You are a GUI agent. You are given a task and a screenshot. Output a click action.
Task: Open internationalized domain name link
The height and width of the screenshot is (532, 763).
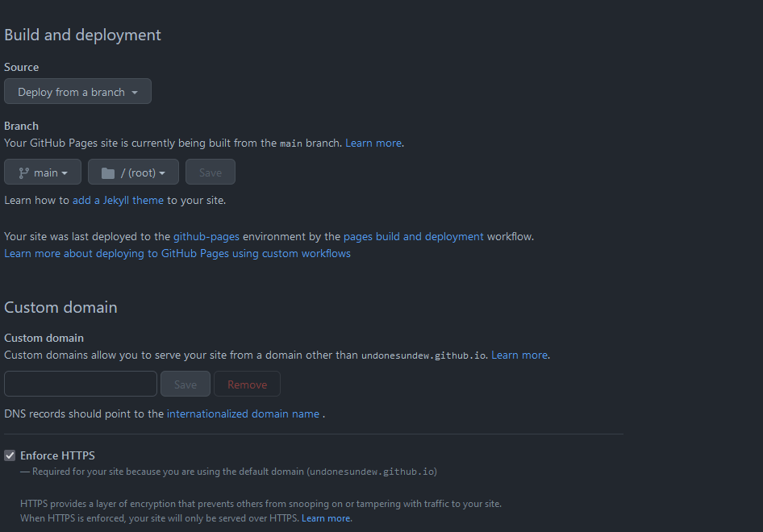[x=243, y=414]
